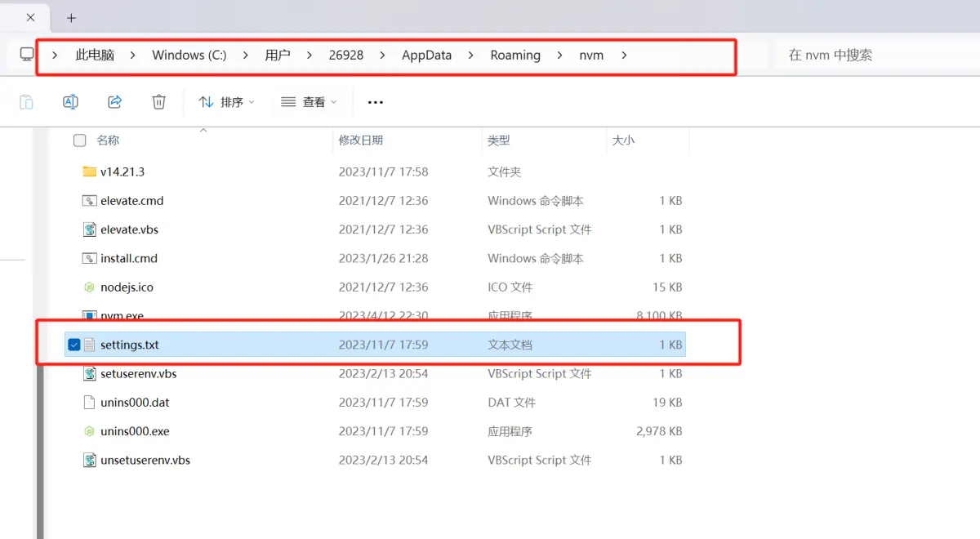Navigate to Windows (C:) in breadcrumb
The height and width of the screenshot is (539, 980).
pyautogui.click(x=189, y=56)
